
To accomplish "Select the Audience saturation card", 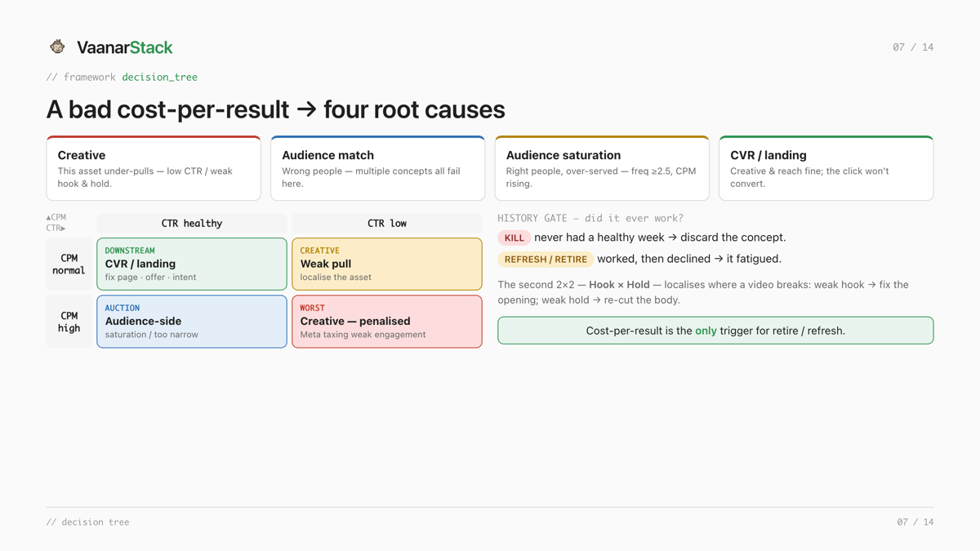I will pyautogui.click(x=602, y=168).
